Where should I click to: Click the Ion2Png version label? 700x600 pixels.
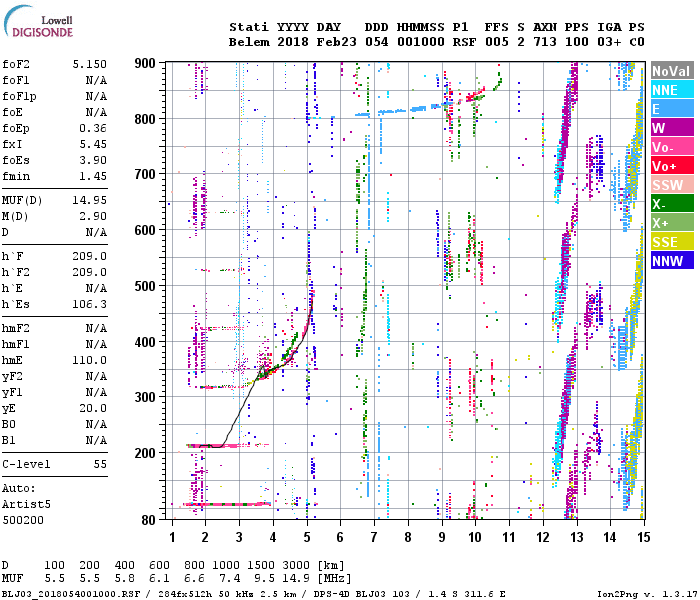point(647,594)
